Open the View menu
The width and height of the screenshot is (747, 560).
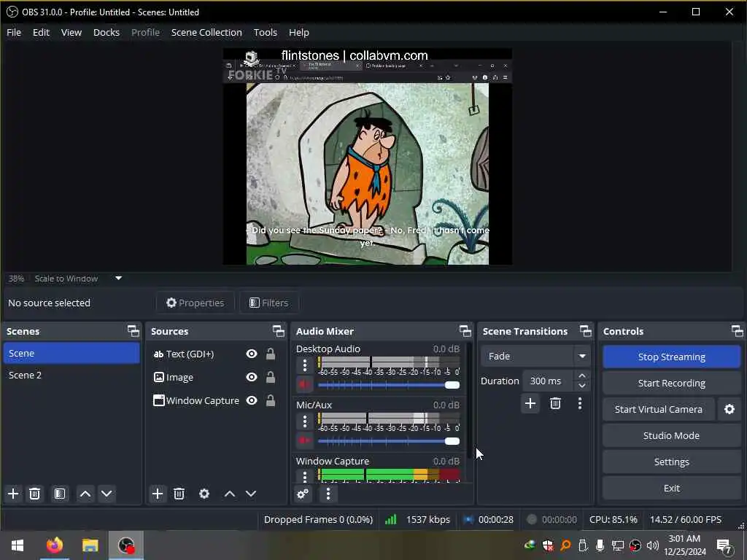(x=71, y=32)
